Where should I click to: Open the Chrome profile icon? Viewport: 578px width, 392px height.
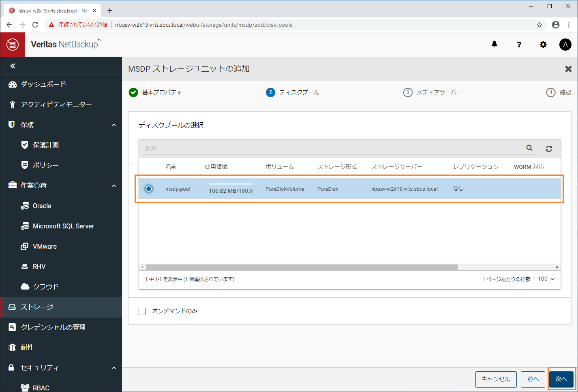click(556, 25)
